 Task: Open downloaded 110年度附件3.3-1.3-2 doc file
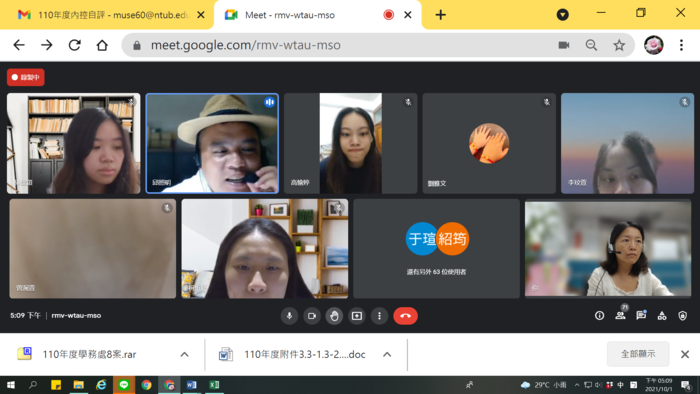click(x=292, y=354)
